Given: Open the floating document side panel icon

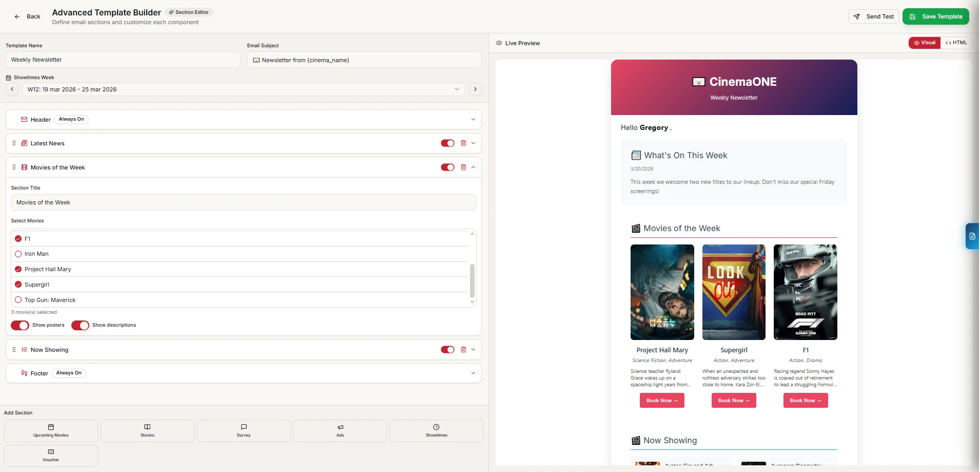Looking at the screenshot, I should (972, 236).
